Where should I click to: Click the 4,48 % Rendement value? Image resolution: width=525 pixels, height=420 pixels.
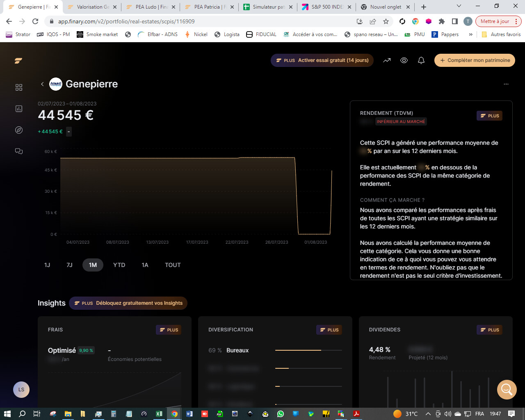tap(380, 349)
